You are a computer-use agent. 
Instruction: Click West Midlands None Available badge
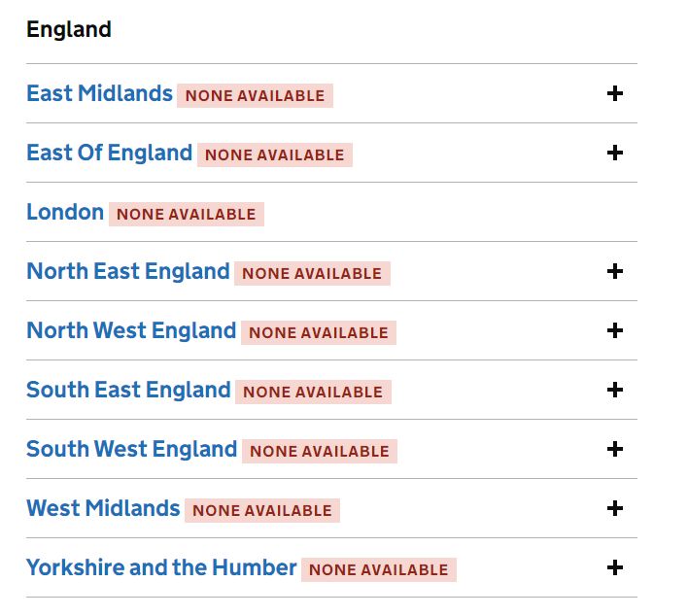pyautogui.click(x=261, y=511)
